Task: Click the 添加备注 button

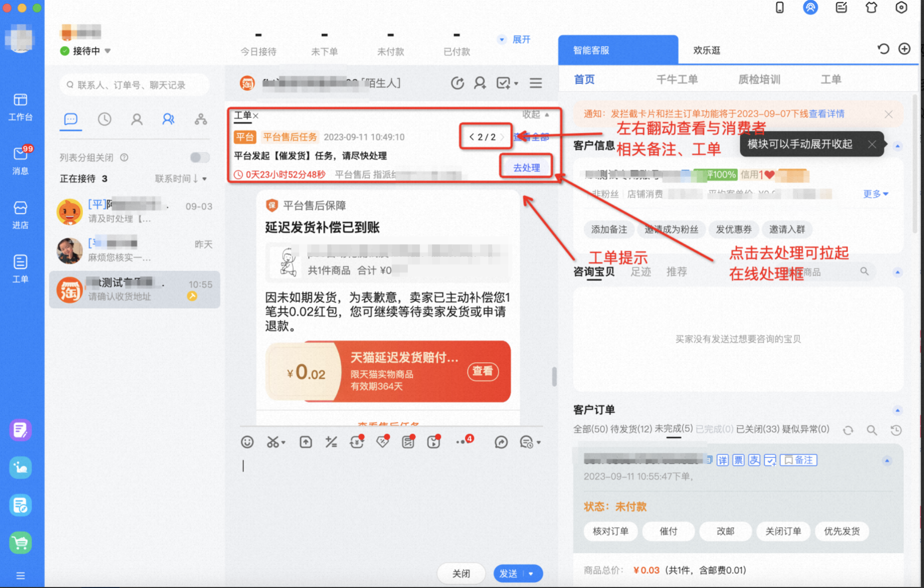Action: [609, 229]
